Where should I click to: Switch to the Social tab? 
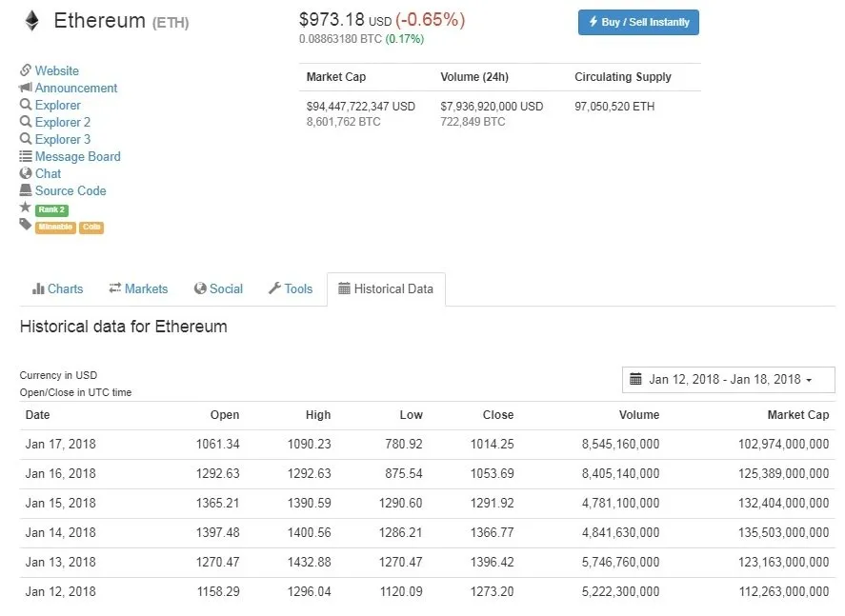point(218,288)
